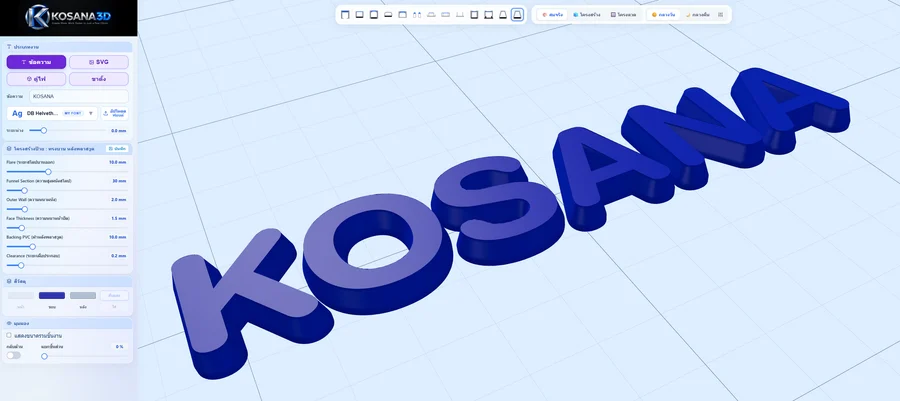Viewport: 900px width, 401px height.
Task: Select the stand (ขาตั้ง) type tab
Action: [x=99, y=79]
